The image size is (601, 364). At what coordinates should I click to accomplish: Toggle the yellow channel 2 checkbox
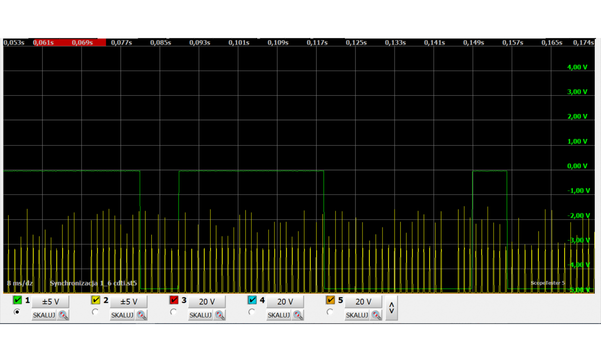(x=96, y=301)
